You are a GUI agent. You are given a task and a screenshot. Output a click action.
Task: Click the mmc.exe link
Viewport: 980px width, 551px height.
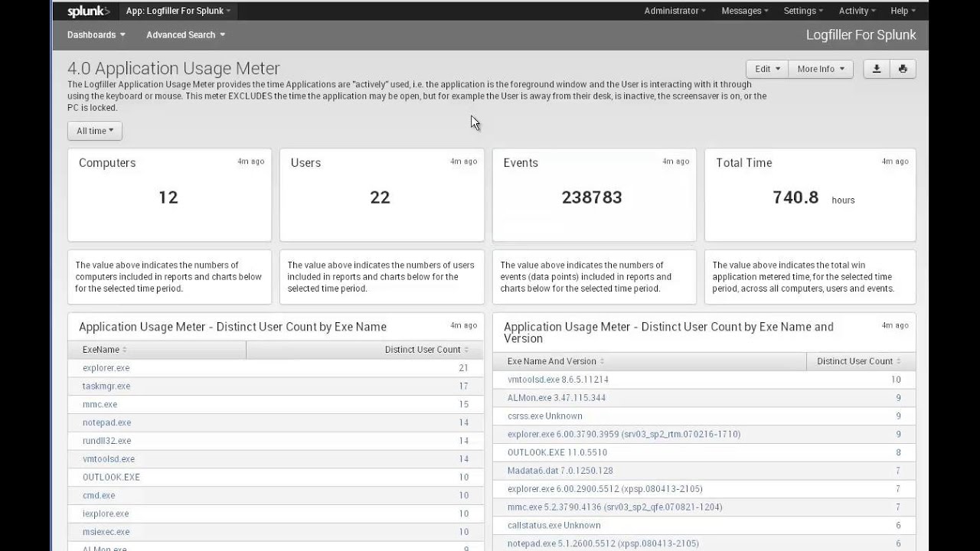tap(100, 405)
